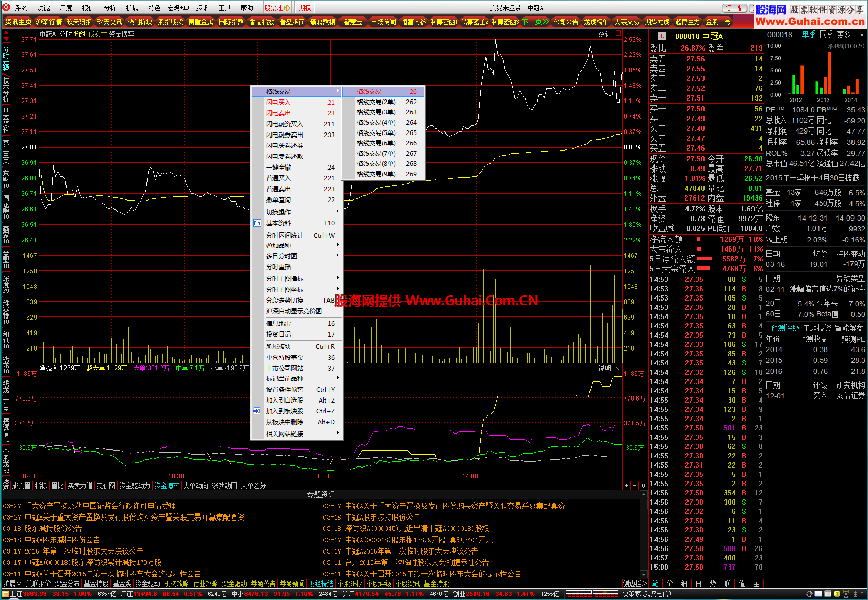The image size is (868, 600).
Task: Click the 股票池 button in the menu bar
Action: pos(277,8)
